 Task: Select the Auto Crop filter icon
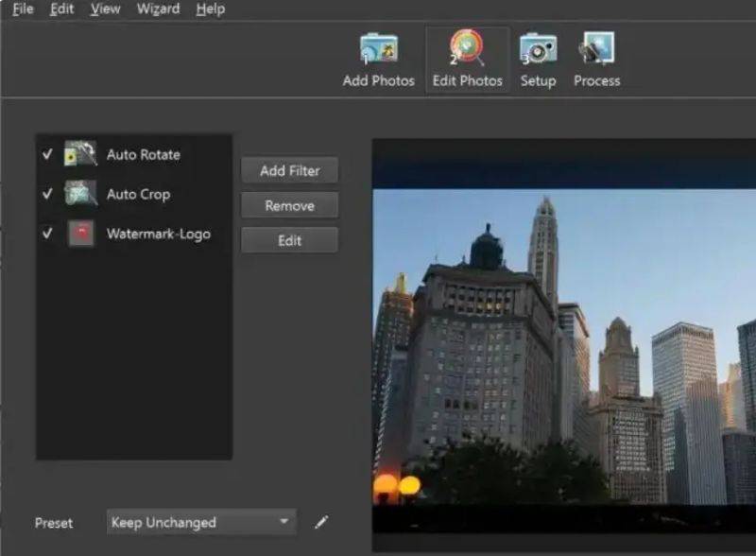(x=80, y=194)
